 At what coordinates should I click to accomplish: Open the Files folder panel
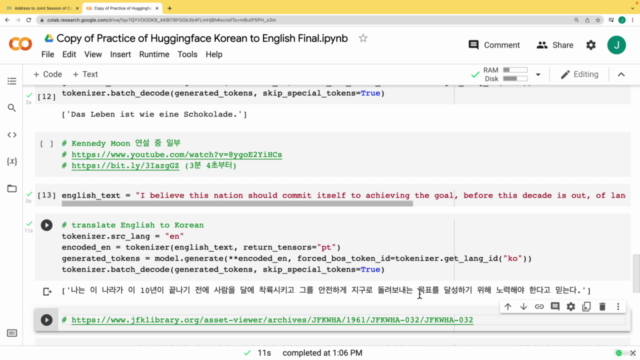click(12, 189)
